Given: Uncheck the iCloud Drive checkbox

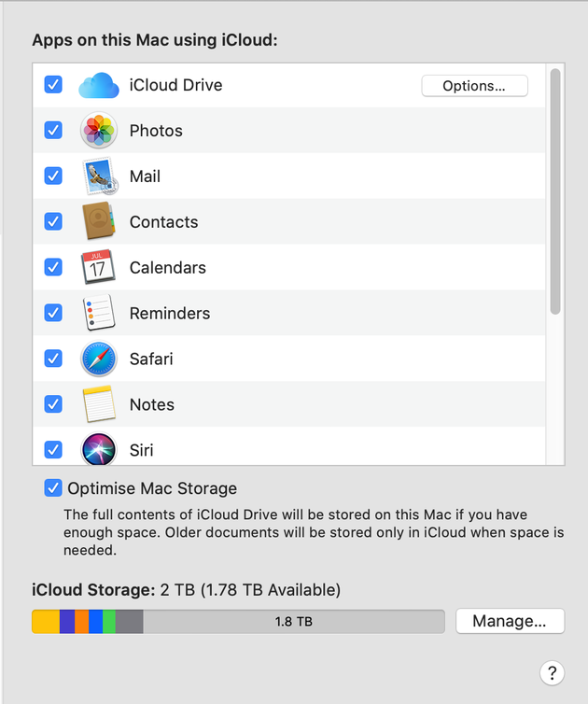Looking at the screenshot, I should coord(53,85).
